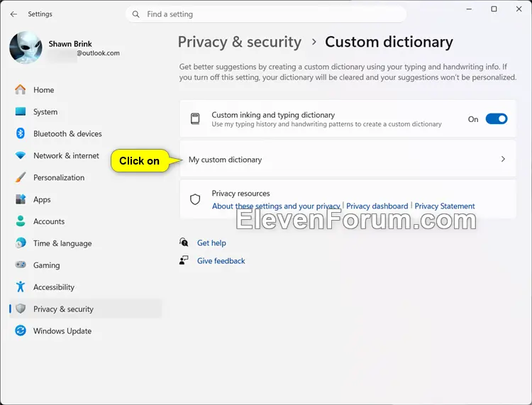Screen dimensions: 532x405
Task: Click the Bluetooth icon in sidebar
Action: (x=21, y=133)
